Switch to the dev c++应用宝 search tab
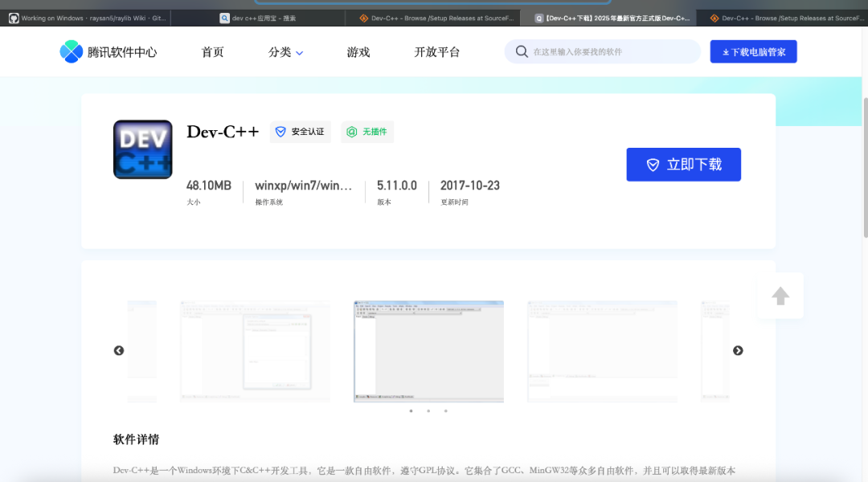Viewport: 868px width, 482px height. (x=257, y=18)
